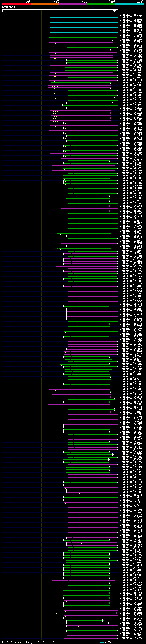The image size is (146, 644).
Task: Select the UniRef100_Q6ZJD3 label
Action: [131, 193]
